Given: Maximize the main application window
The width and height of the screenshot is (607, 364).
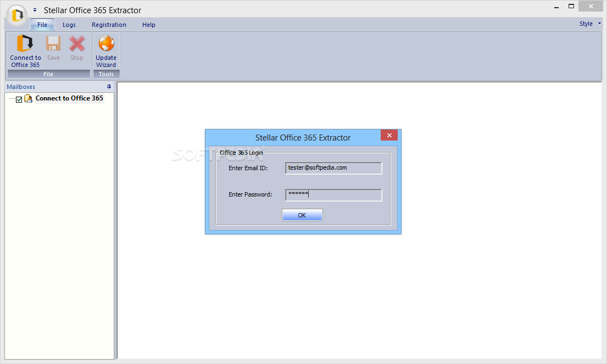Looking at the screenshot, I should 571,6.
